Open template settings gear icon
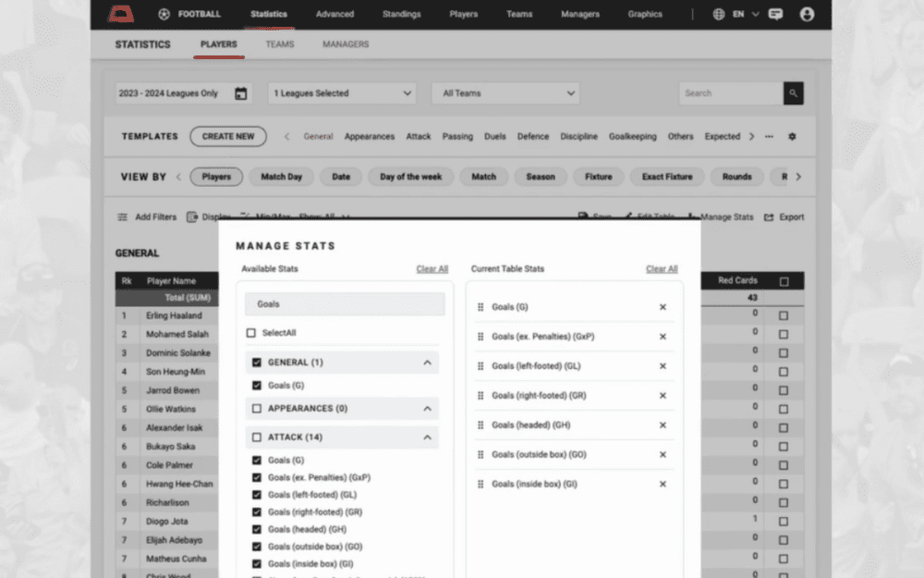The width and height of the screenshot is (924, 578). tap(792, 137)
